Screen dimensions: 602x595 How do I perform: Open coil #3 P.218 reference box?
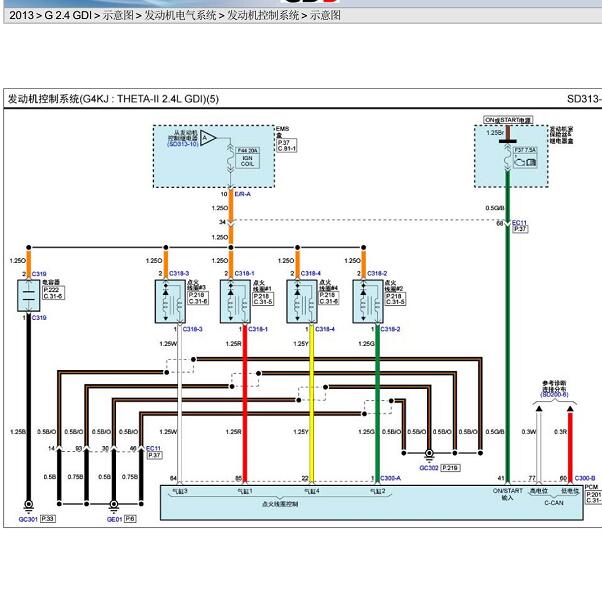tap(198, 298)
